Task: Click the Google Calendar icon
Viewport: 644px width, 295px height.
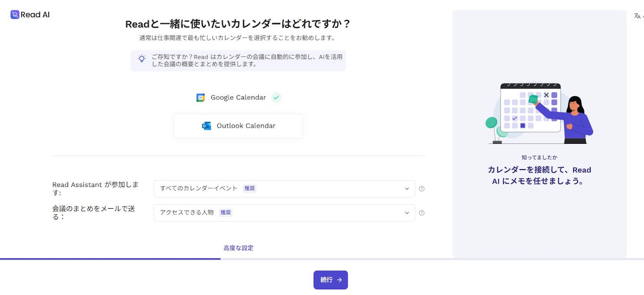Action: tap(200, 98)
